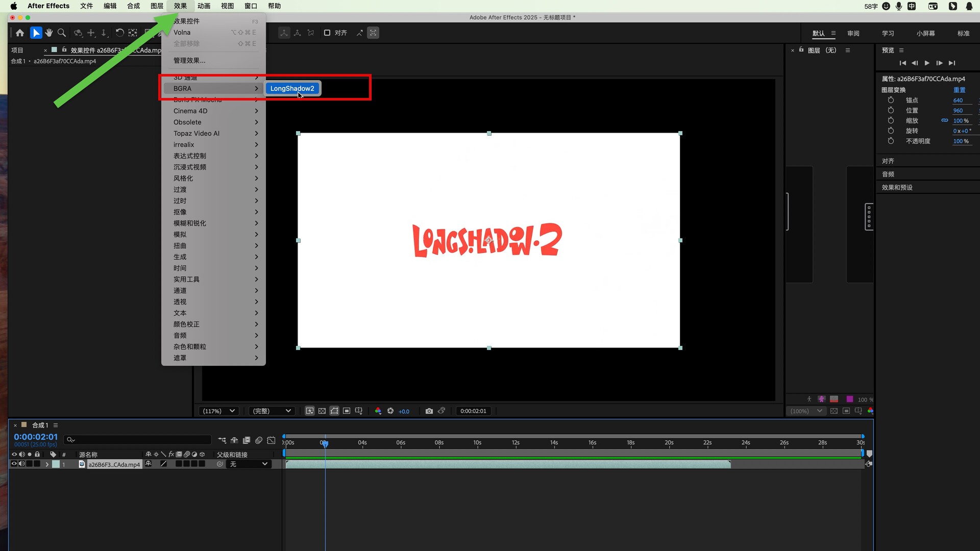Open the parent link 无 dropdown

click(249, 464)
